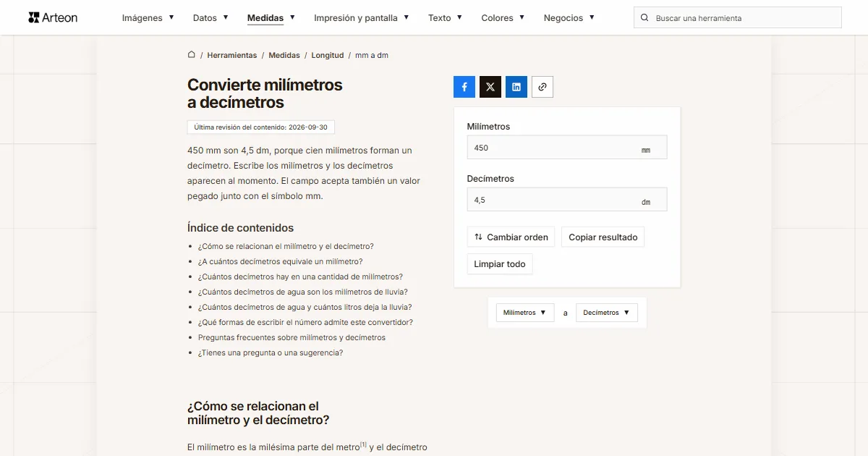
Task: Open the Medidas menu
Action: (x=271, y=17)
